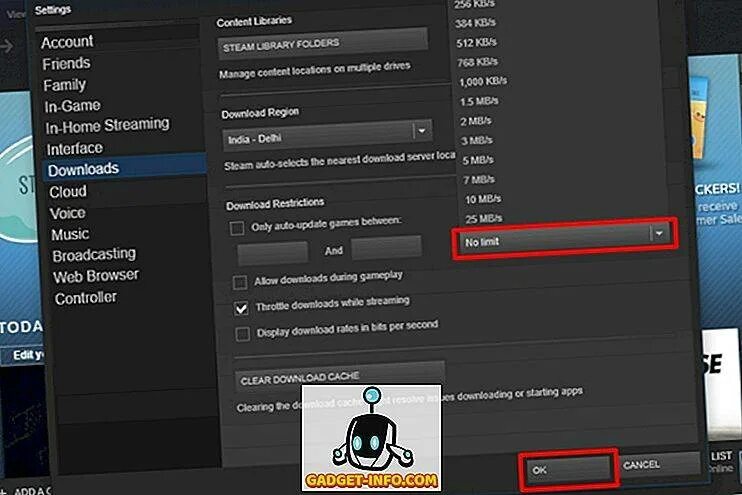Screen dimensions: 742x495
Task: Click the Cancel button
Action: (x=659, y=464)
